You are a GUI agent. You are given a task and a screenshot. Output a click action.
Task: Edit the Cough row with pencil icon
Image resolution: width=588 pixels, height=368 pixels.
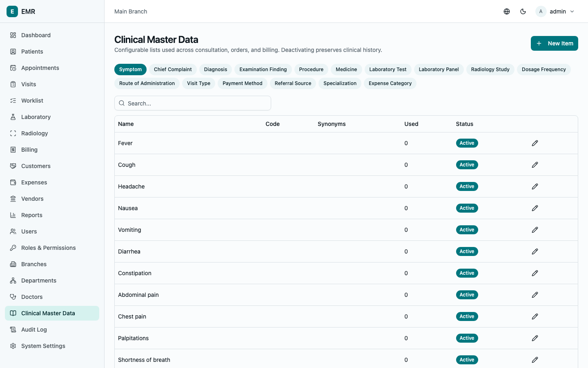[x=535, y=165]
